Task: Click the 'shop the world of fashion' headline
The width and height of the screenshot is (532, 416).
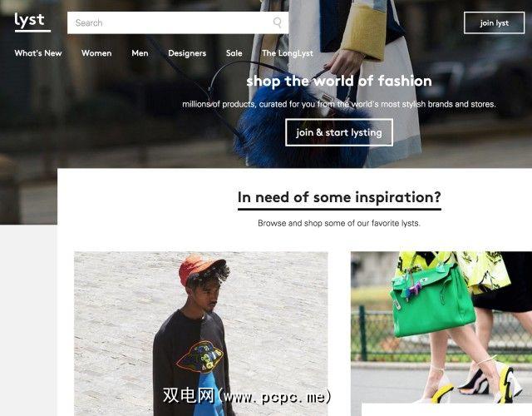Action: [339, 82]
